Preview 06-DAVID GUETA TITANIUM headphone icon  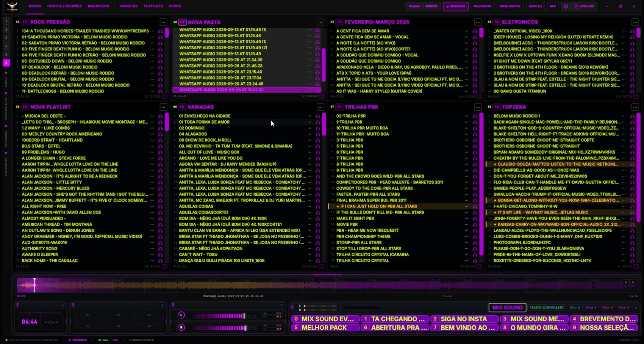pyautogui.click(x=632, y=91)
